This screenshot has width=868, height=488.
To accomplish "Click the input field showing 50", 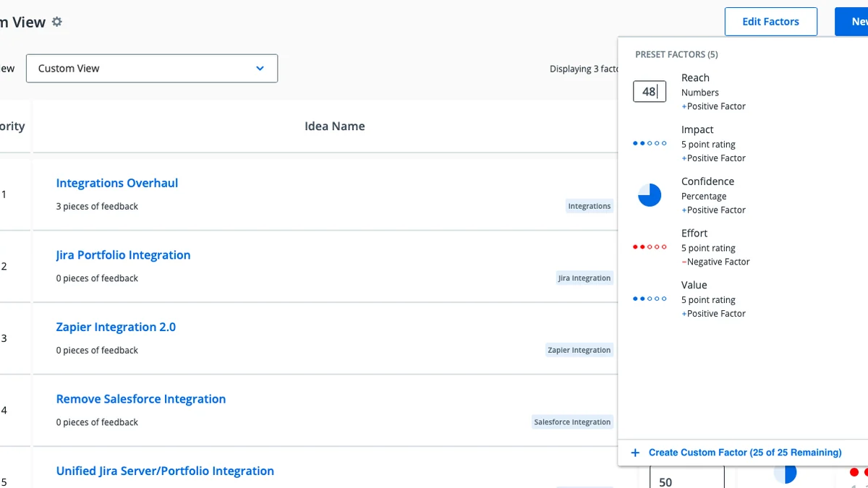I will tap(686, 477).
